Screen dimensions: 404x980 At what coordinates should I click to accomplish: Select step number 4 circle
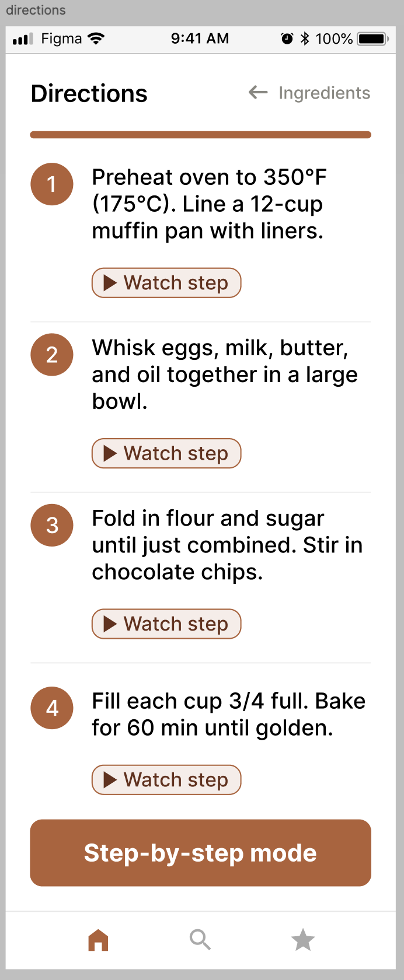tap(52, 708)
